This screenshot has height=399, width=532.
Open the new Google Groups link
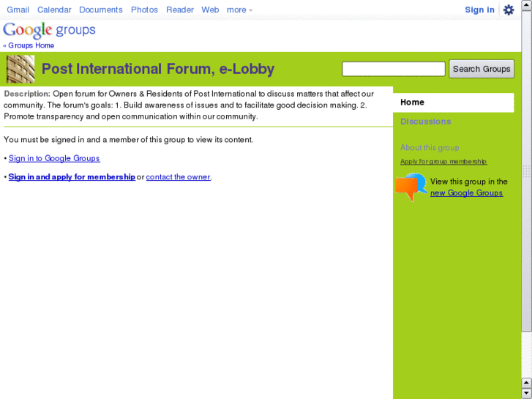(466, 193)
